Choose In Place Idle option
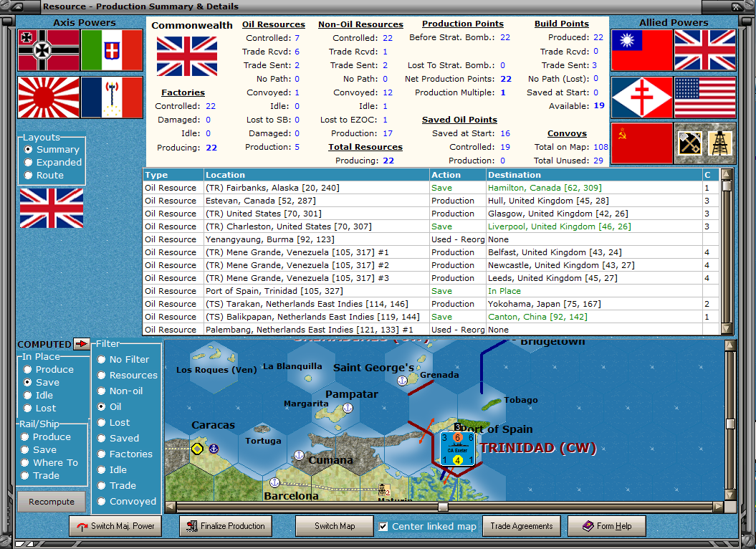This screenshot has width=756, height=549. [x=38, y=395]
